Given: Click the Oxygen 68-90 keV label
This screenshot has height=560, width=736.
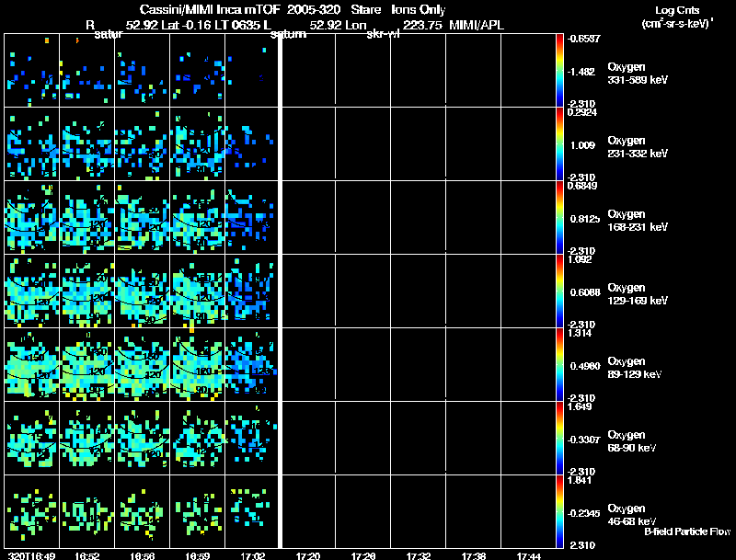Looking at the screenshot, I should tap(631, 440).
